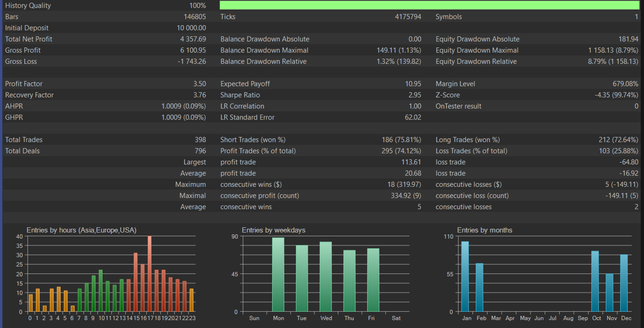The height and width of the screenshot is (328, 644).
Task: Select Short Trades value 186 (75.81%)
Action: [x=402, y=140]
